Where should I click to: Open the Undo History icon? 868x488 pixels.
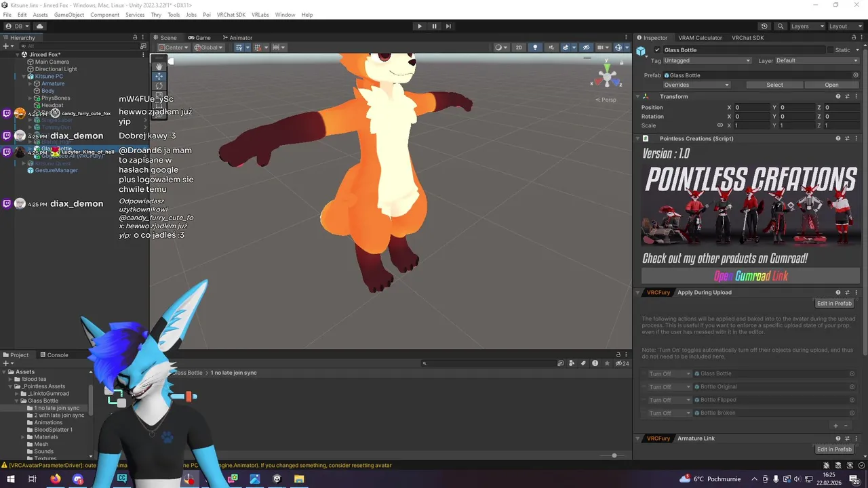click(x=766, y=26)
